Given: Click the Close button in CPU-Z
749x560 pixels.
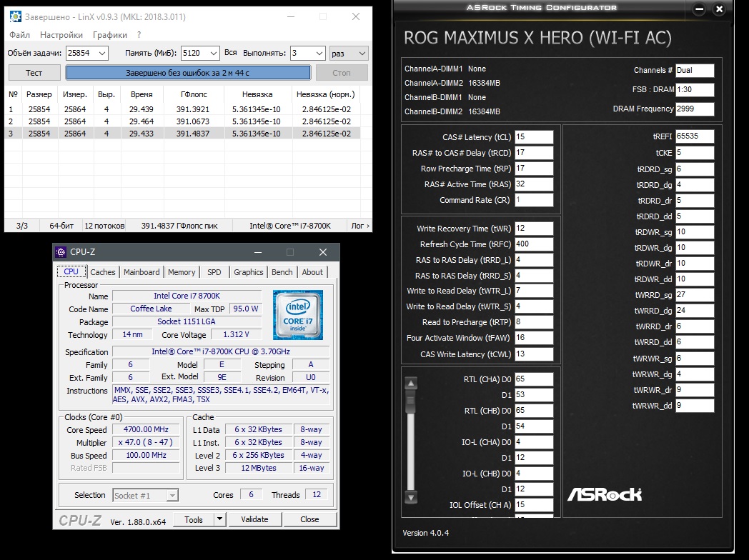Looking at the screenshot, I should coord(309,519).
